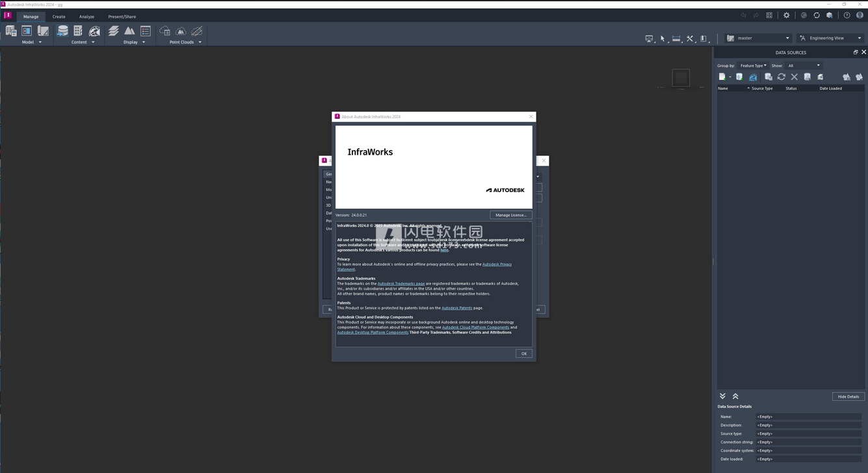Close the About Autodesk InfraWorks dialog
Image resolution: width=868 pixels, height=473 pixels.
pyautogui.click(x=531, y=117)
